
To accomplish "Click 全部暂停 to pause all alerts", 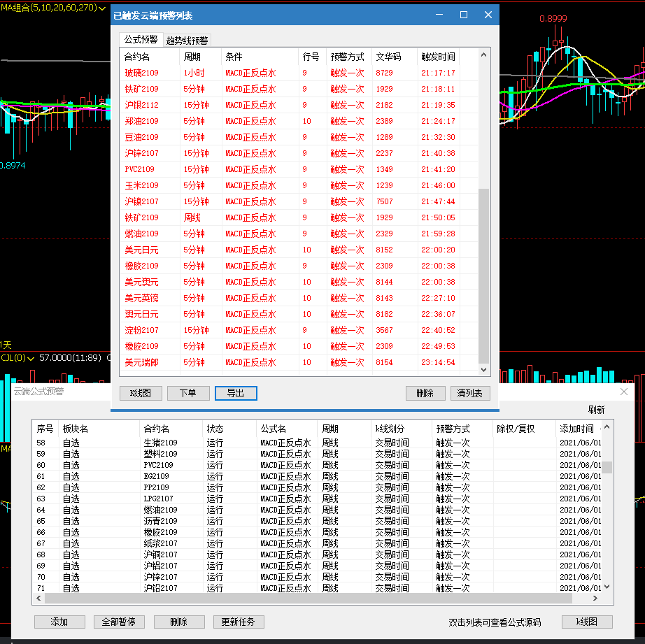I will (119, 622).
